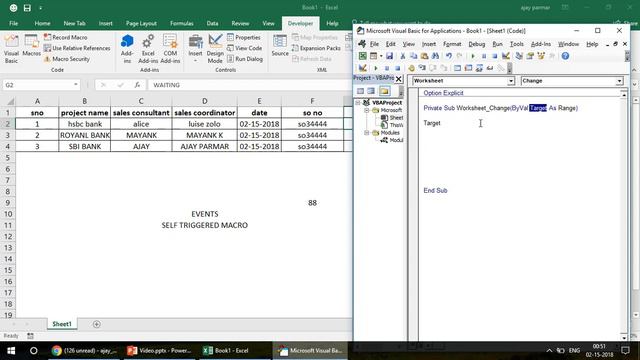Screen dimensions: 640x360
Task: Toggle Use Relative References
Action: point(77,48)
